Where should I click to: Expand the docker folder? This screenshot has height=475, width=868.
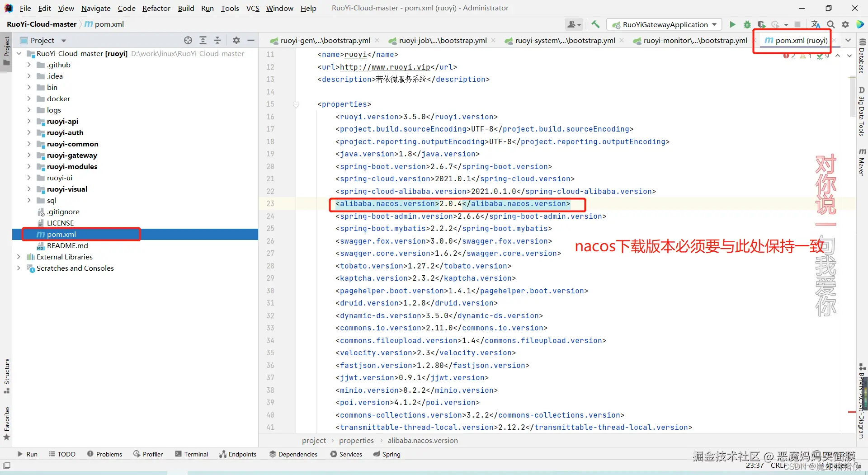29,99
